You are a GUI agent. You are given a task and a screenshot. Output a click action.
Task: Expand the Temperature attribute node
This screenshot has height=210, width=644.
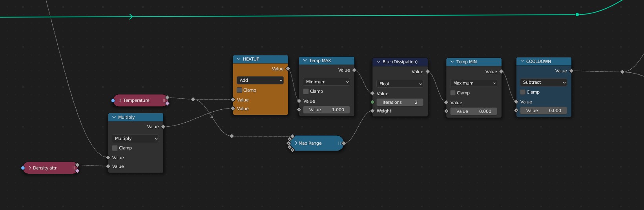120,100
